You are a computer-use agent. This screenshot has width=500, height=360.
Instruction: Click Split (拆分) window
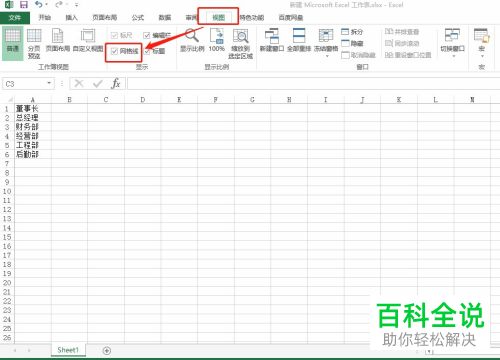[x=352, y=32]
